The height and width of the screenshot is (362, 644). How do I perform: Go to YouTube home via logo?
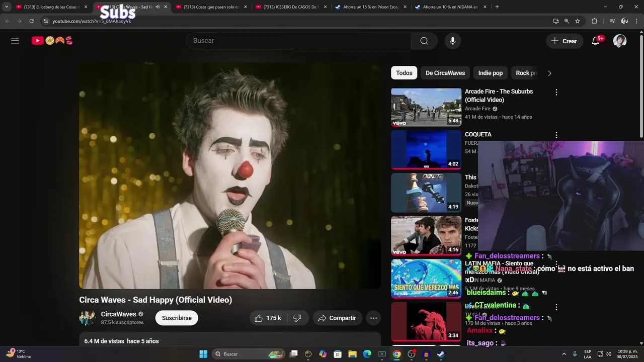pyautogui.click(x=52, y=41)
